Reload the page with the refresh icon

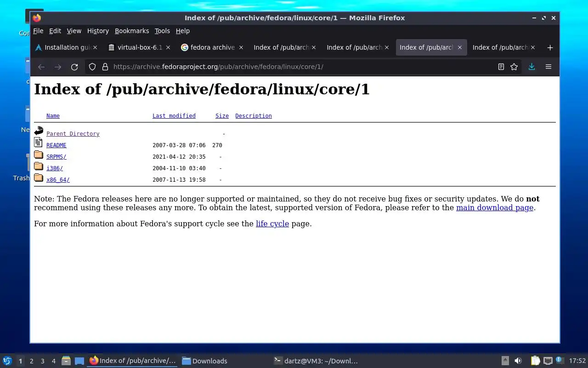tap(74, 67)
